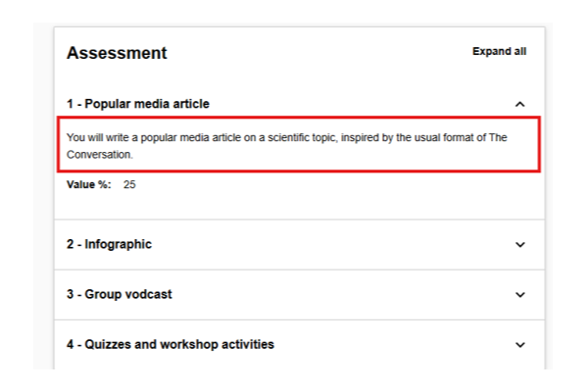588x392 pixels.
Task: Collapse the Popular media article chevron
Action: click(x=519, y=104)
